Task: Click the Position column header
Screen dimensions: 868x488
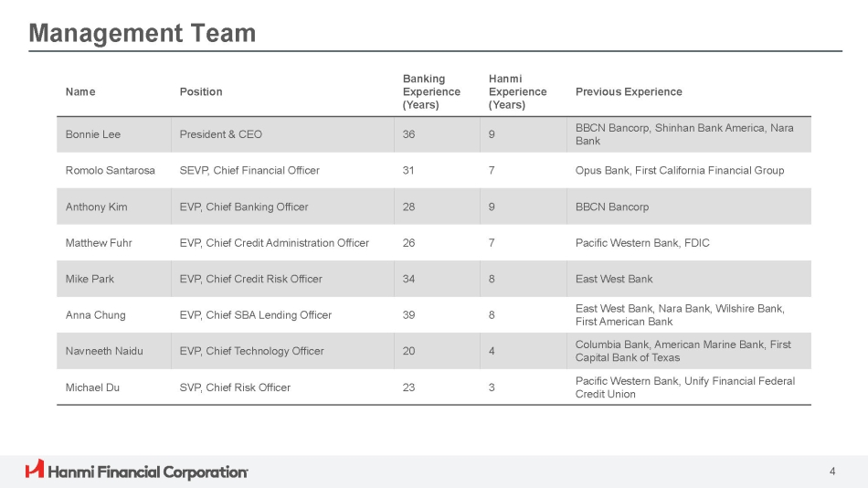Action: coord(201,92)
